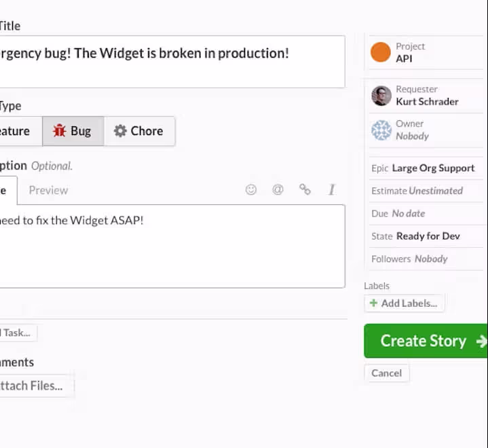Open the Followers Nobody selector
488x448 pixels.
pyautogui.click(x=426, y=259)
